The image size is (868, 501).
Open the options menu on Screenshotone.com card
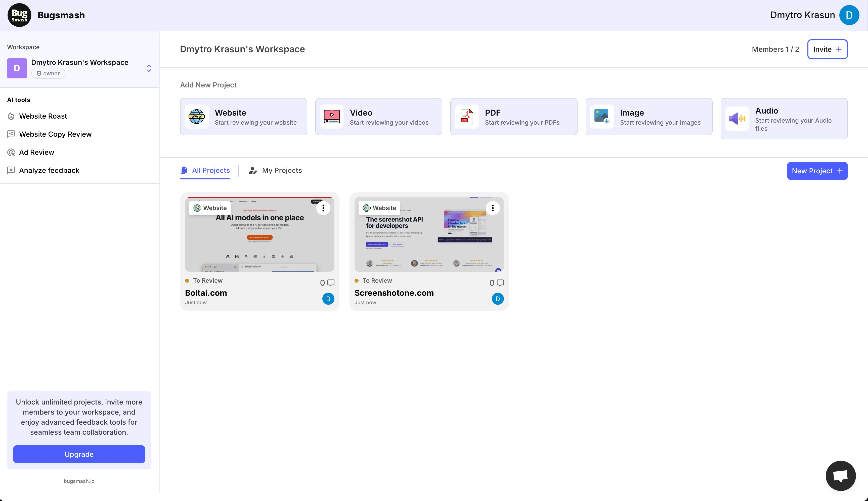pyautogui.click(x=492, y=208)
